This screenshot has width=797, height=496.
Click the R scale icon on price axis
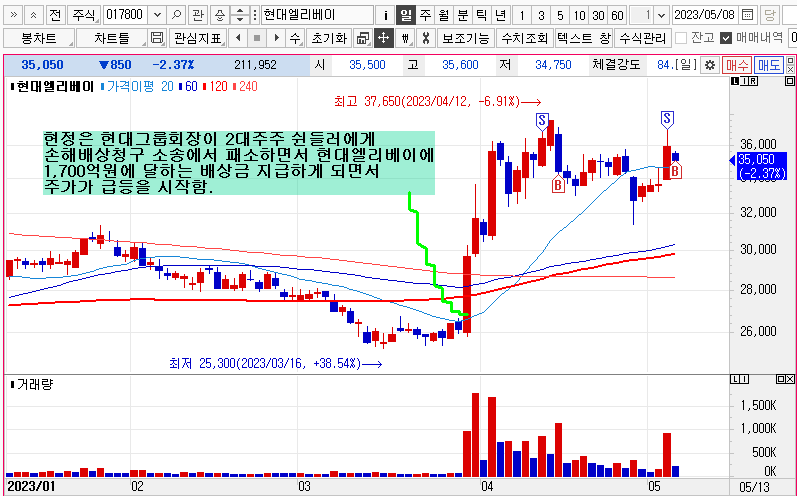[753, 81]
